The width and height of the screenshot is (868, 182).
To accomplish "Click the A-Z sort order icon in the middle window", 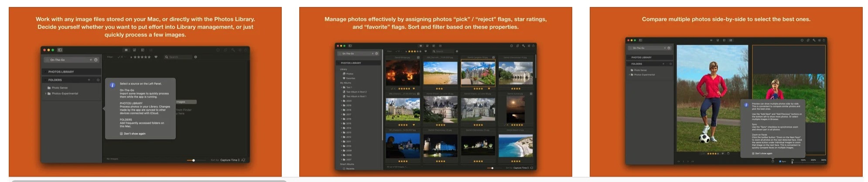I will [x=532, y=168].
